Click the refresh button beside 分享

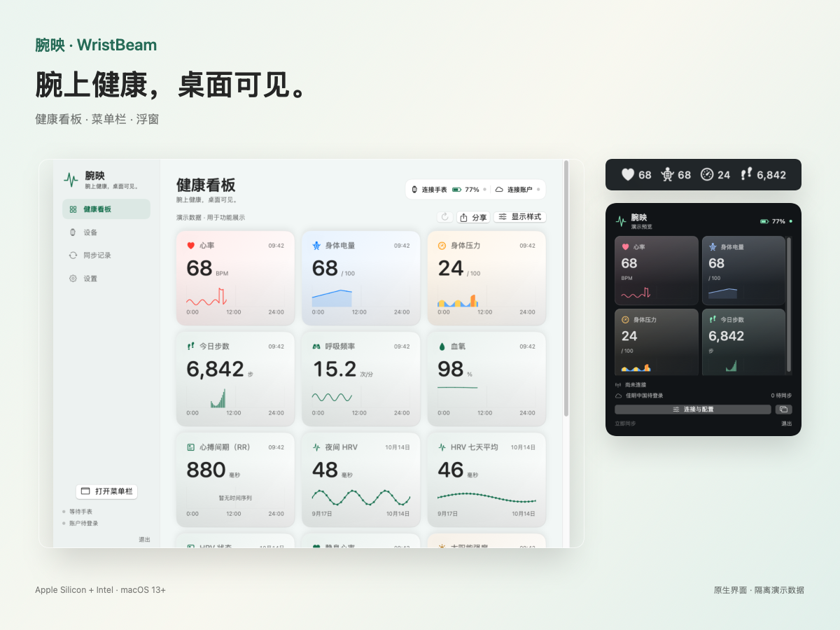pyautogui.click(x=445, y=217)
